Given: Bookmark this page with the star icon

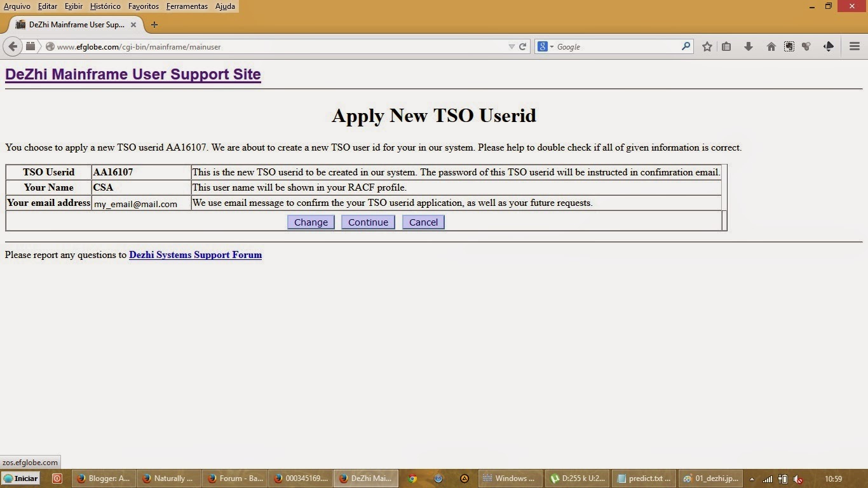Looking at the screenshot, I should 707,46.
